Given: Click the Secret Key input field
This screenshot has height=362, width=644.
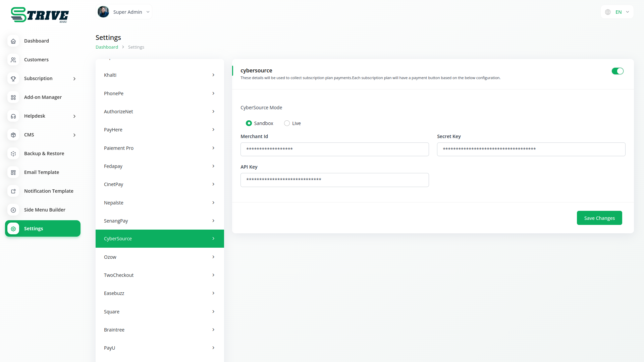Looking at the screenshot, I should (x=531, y=149).
